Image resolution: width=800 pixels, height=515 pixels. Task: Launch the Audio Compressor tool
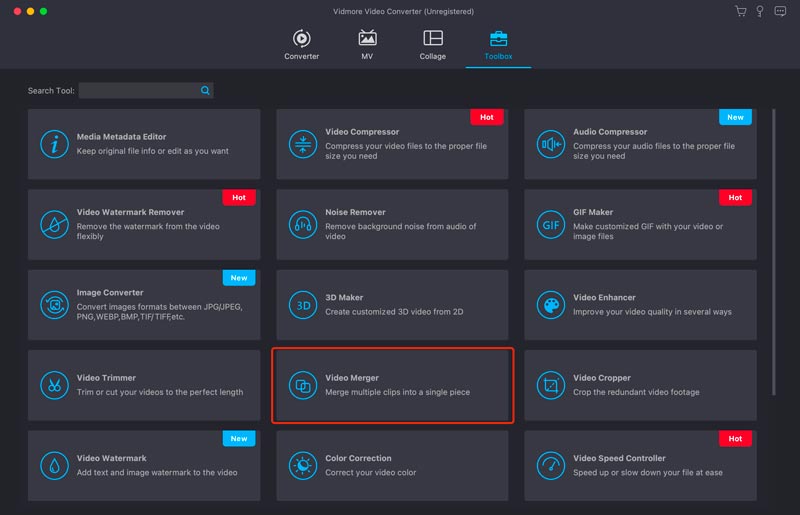pyautogui.click(x=640, y=144)
